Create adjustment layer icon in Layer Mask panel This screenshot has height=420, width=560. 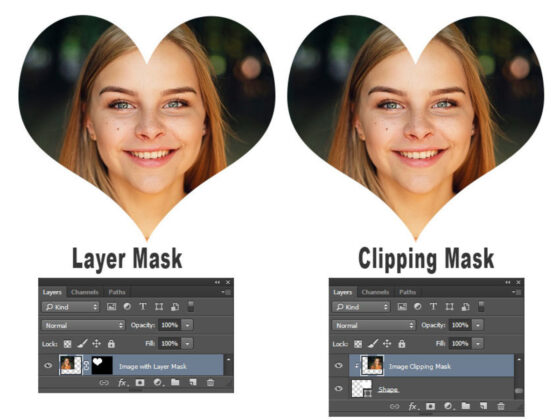(x=158, y=382)
